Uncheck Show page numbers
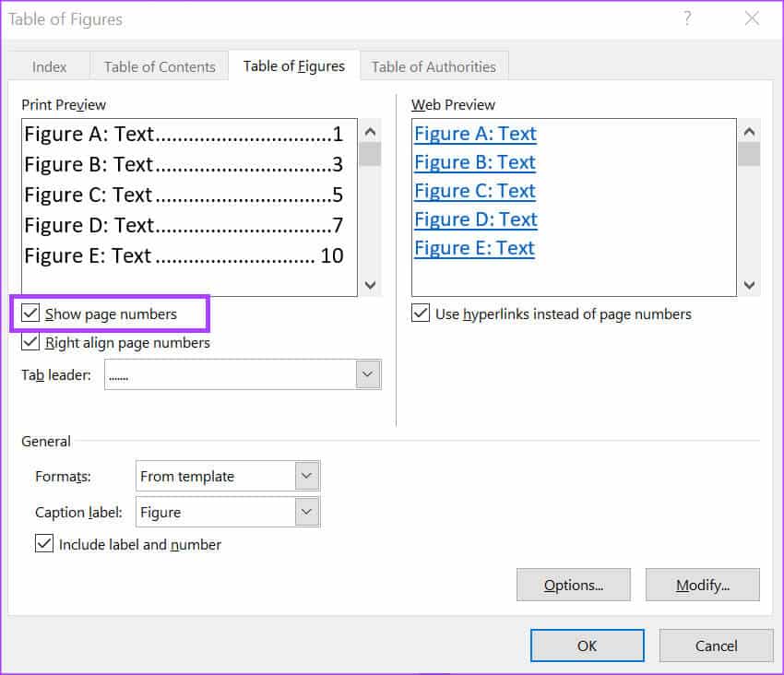Viewport: 784px width, 675px height. click(x=30, y=314)
